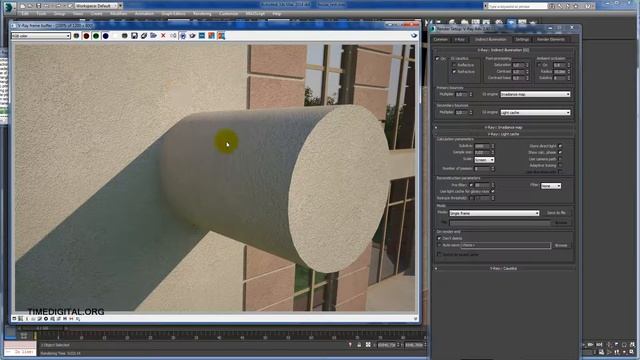Open the RGB color channel dropdown
Screen dimensions: 640x360
tap(41, 36)
